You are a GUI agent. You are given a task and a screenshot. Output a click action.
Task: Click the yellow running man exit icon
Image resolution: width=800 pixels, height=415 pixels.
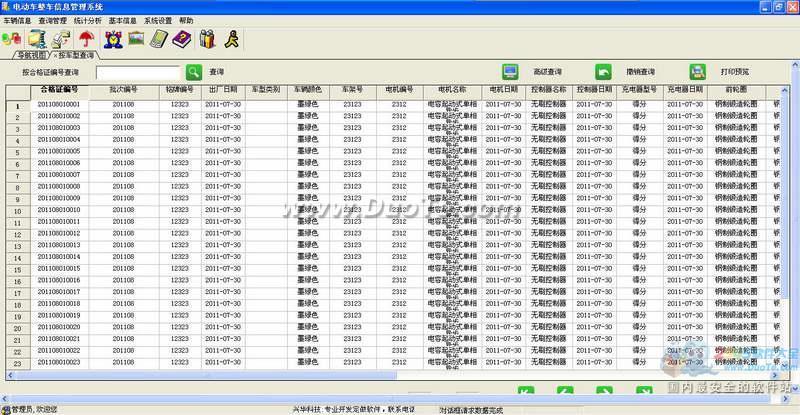click(232, 39)
